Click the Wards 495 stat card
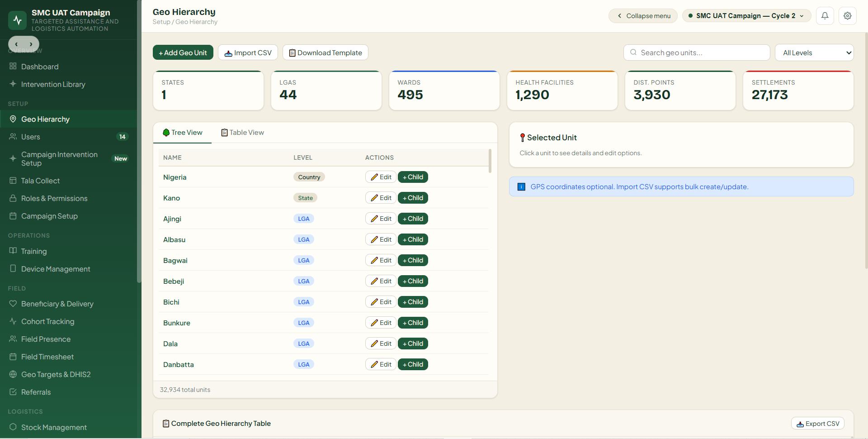 pos(444,91)
